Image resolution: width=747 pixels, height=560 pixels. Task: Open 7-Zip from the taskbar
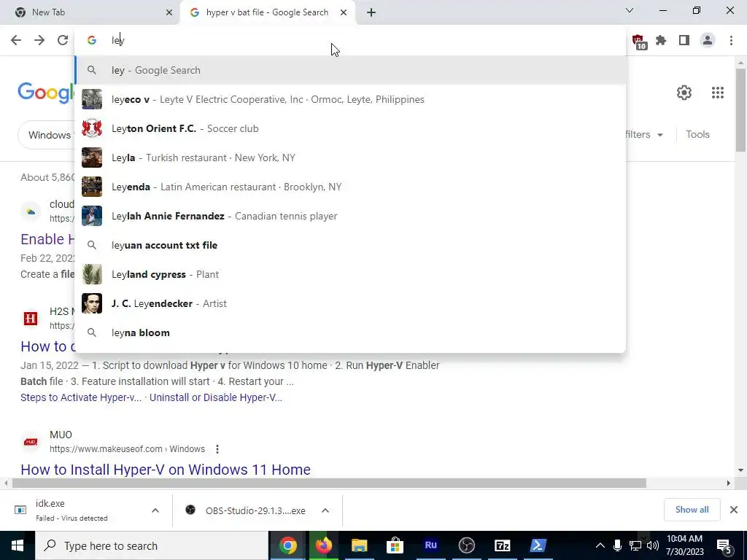click(x=502, y=545)
